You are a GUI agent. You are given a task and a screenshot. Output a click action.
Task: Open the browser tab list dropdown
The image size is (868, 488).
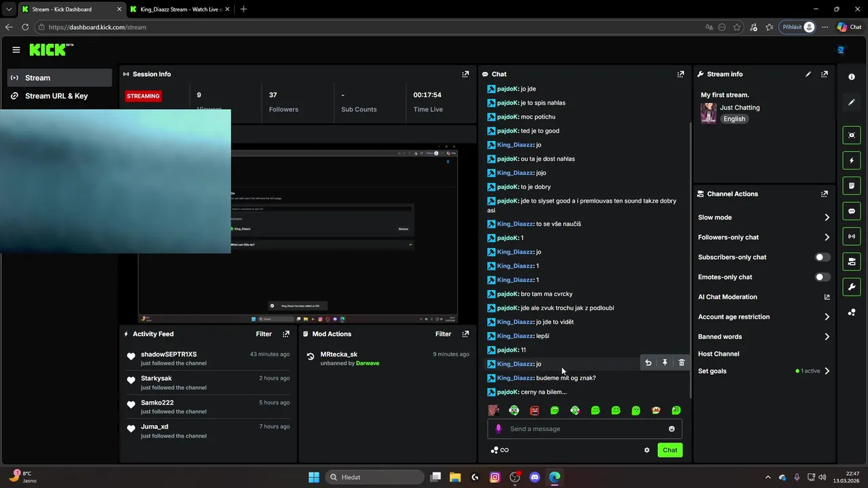click(x=9, y=9)
